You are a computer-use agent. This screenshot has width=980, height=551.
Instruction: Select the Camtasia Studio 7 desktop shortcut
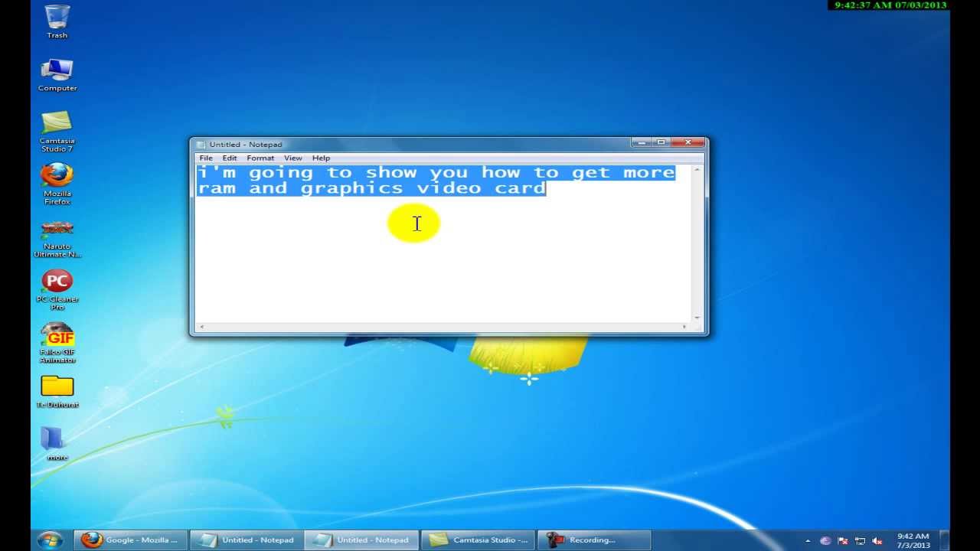[57, 131]
